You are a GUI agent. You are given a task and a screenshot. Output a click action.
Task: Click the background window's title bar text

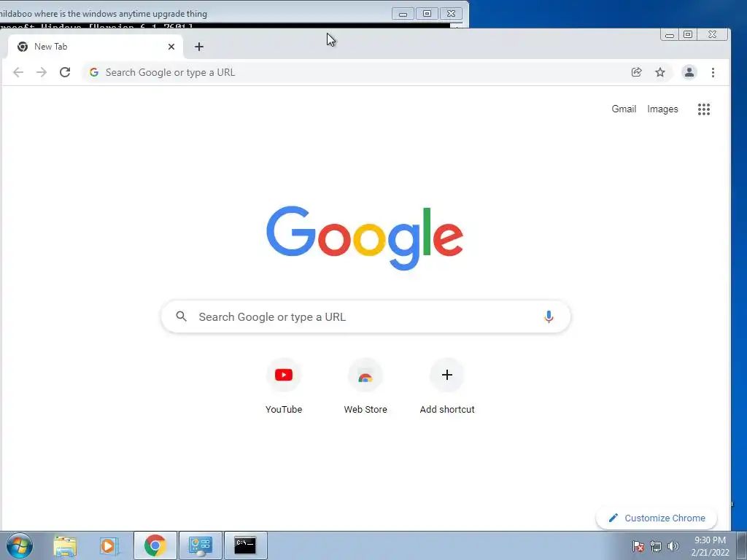[x=104, y=14]
